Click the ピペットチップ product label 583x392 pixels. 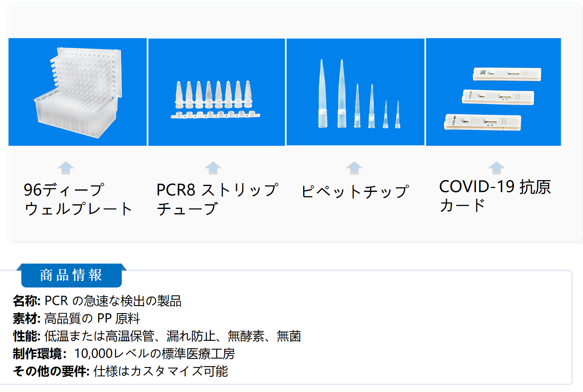[355, 192]
